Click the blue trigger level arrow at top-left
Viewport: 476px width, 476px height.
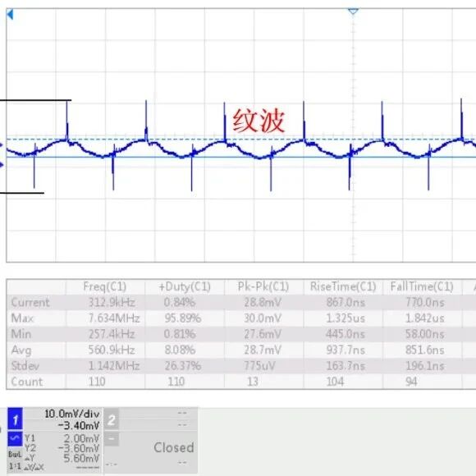click(x=10, y=14)
